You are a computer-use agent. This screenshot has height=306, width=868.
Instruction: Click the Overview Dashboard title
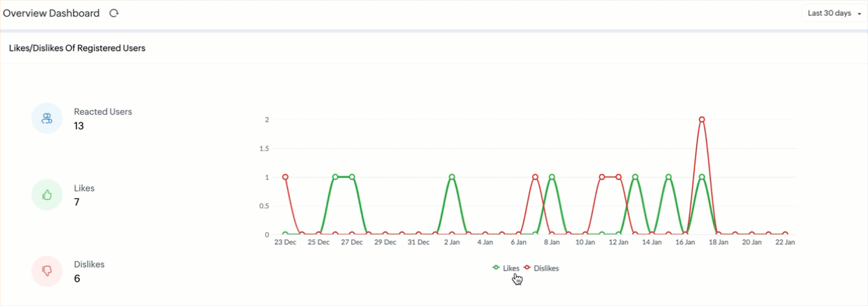(x=51, y=13)
